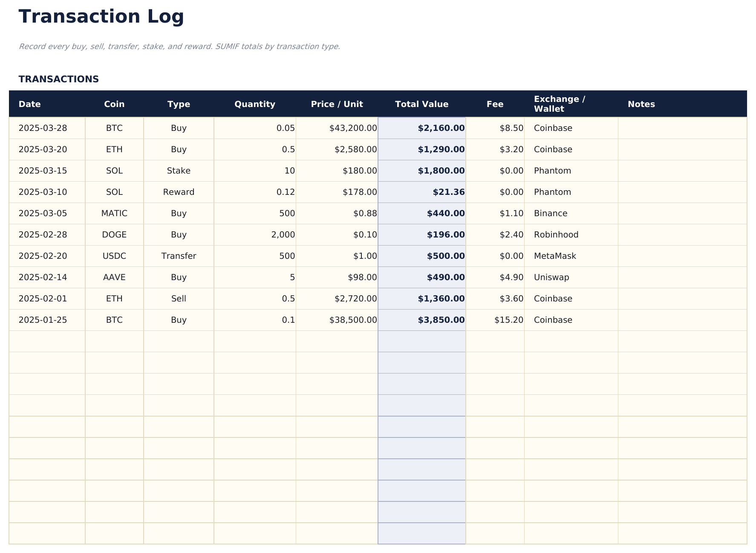The width and height of the screenshot is (756, 553).
Task: Select the notes cell beside the AAVE purchase
Action: point(682,277)
